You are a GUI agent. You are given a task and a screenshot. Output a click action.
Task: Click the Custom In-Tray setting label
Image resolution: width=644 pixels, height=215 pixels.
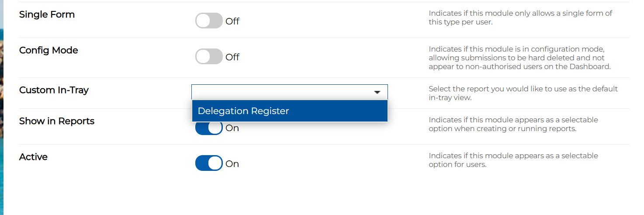(54, 90)
